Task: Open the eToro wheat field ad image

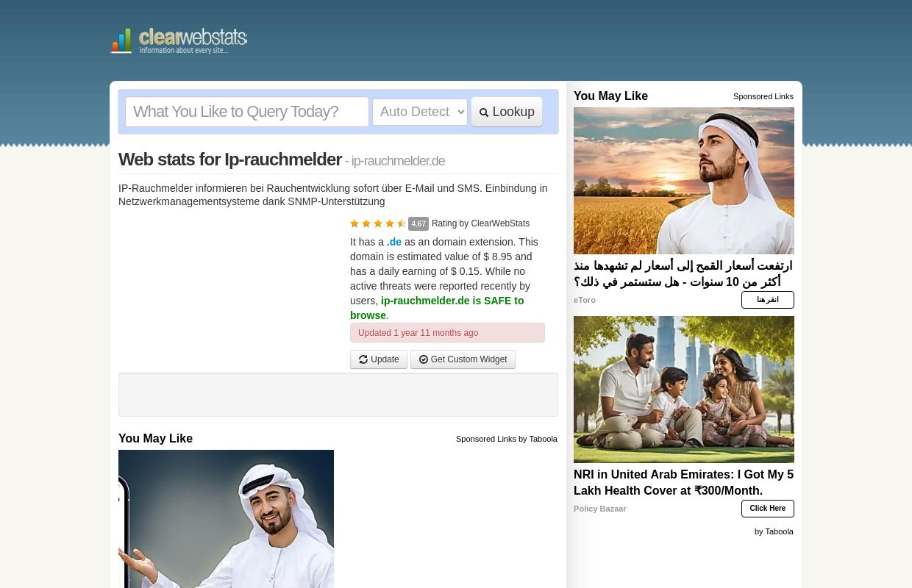Action: [684, 181]
